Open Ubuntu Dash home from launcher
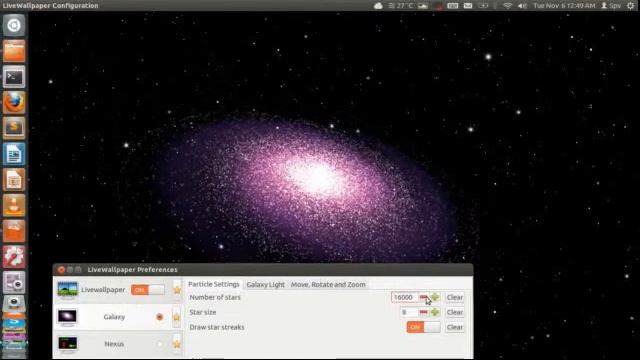This screenshot has height=360, width=640. (14, 25)
